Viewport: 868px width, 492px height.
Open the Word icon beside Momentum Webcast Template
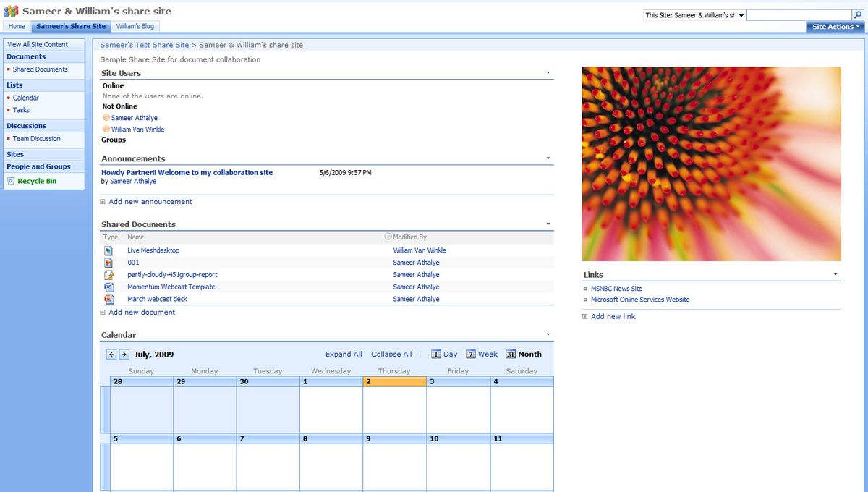(x=110, y=287)
